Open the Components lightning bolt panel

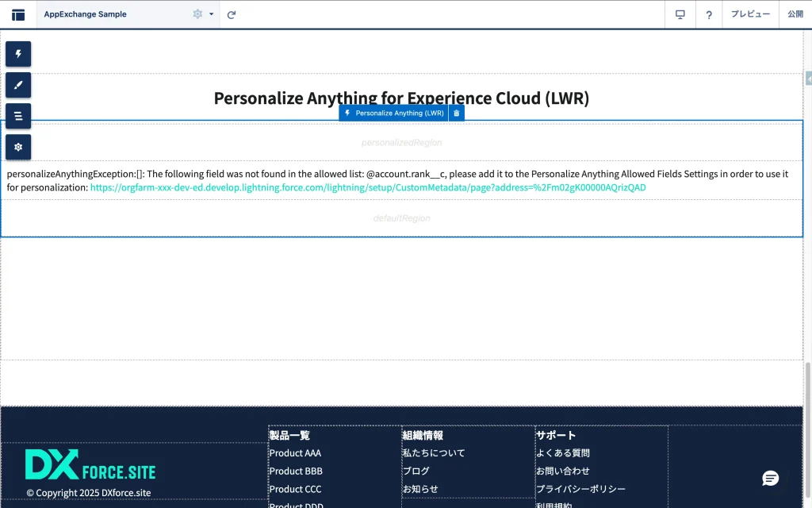(18, 54)
